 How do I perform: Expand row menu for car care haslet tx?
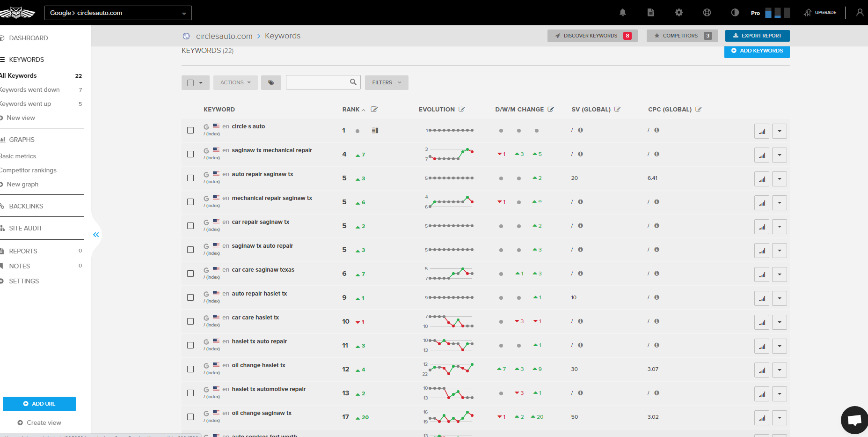pos(780,322)
